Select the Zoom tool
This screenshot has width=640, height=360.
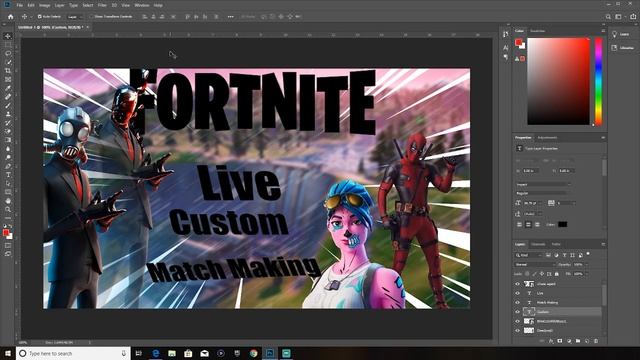click(8, 209)
